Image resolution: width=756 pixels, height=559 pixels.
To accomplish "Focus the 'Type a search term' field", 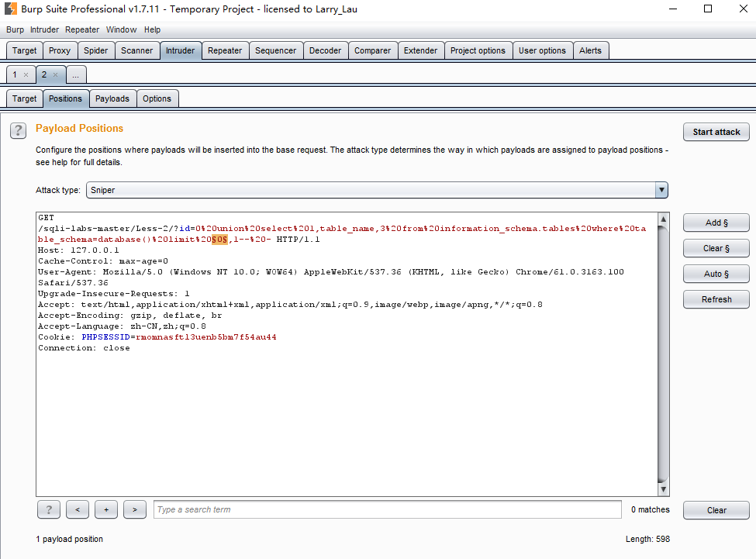I will coord(388,509).
